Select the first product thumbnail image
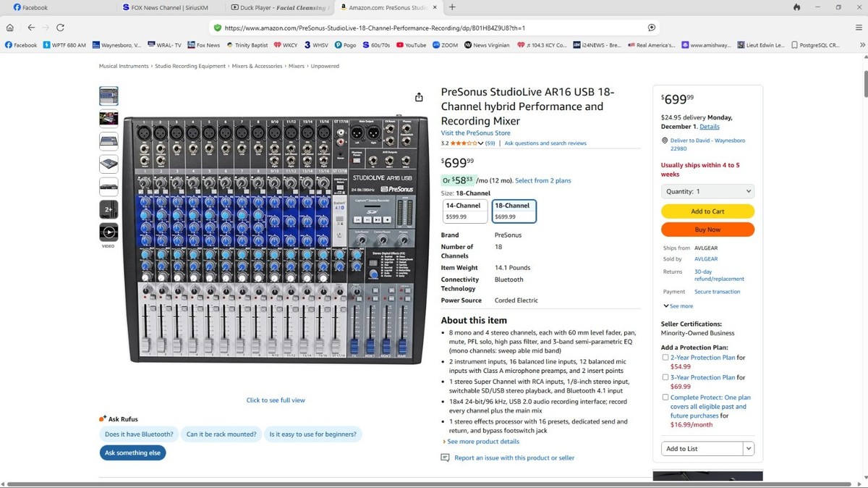This screenshot has width=868, height=488. (x=109, y=96)
